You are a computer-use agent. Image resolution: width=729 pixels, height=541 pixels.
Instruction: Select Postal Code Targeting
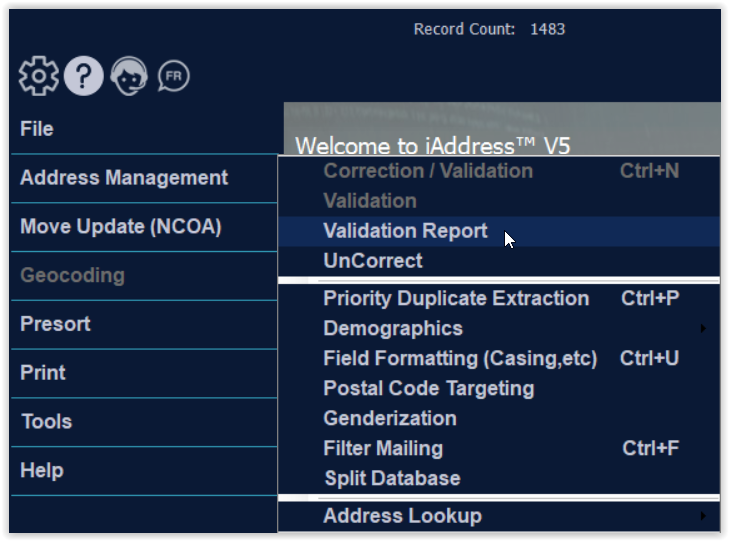[x=499, y=389]
